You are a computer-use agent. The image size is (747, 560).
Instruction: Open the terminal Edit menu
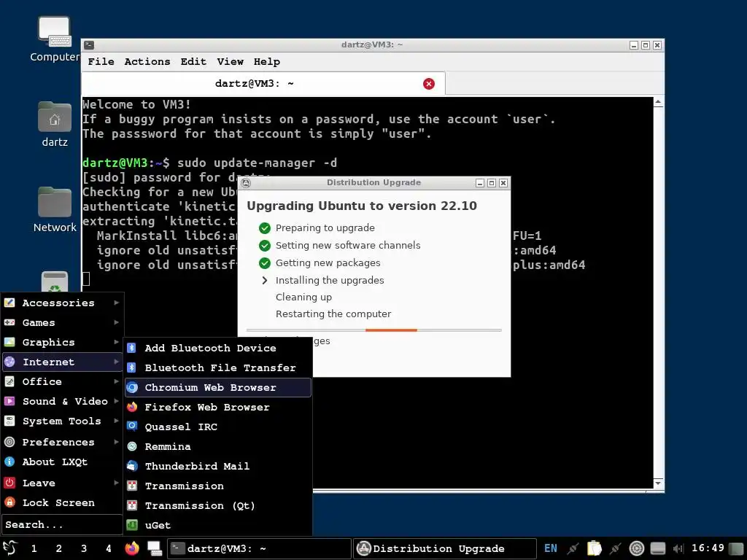click(x=193, y=61)
